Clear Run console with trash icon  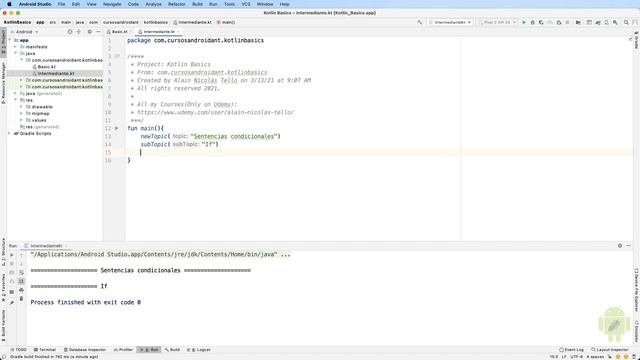[21, 299]
